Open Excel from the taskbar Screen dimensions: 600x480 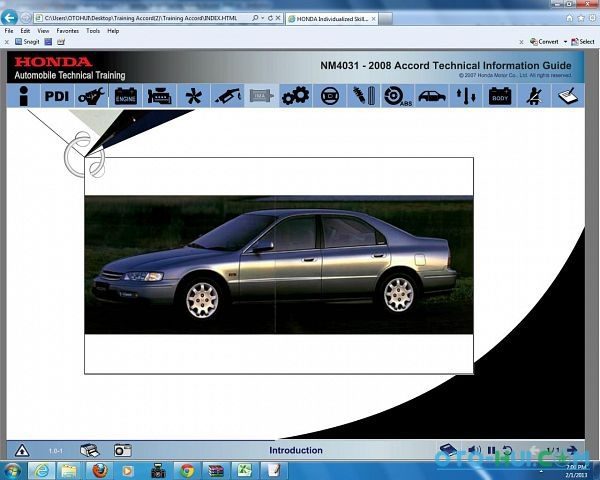[245, 471]
